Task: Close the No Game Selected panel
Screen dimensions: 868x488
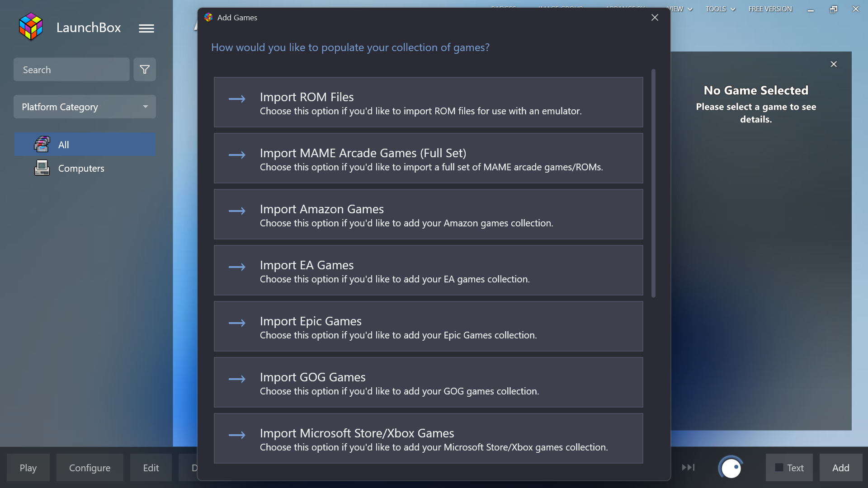Action: pyautogui.click(x=834, y=64)
